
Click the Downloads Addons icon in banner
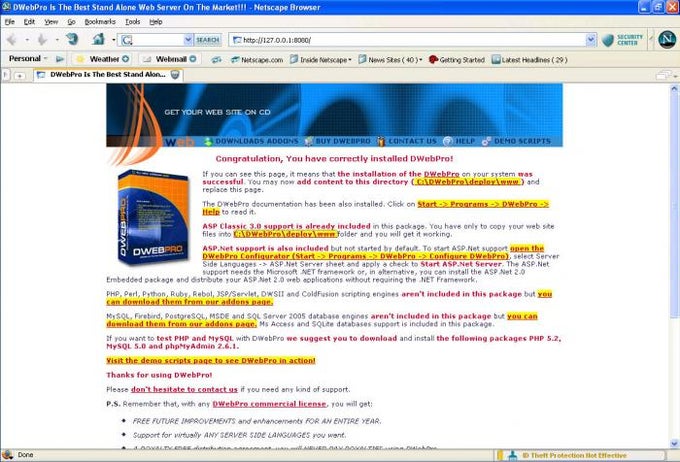coord(208,141)
